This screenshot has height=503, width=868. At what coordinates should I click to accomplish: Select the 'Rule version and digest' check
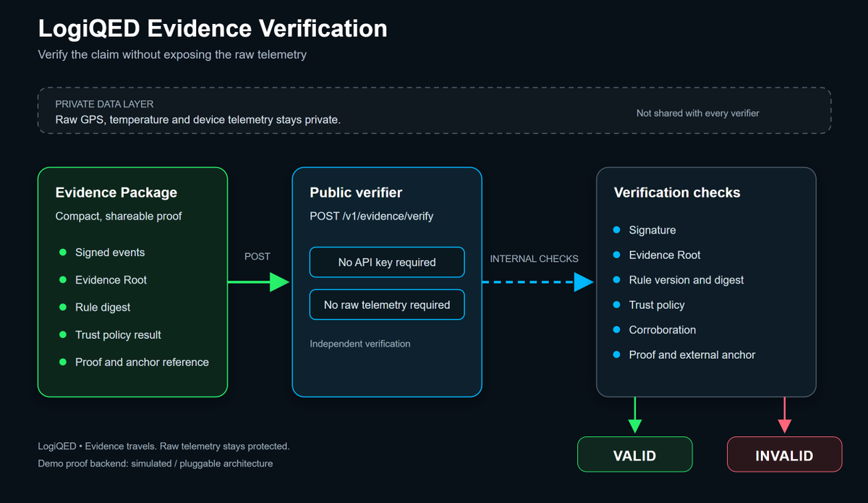tap(686, 280)
